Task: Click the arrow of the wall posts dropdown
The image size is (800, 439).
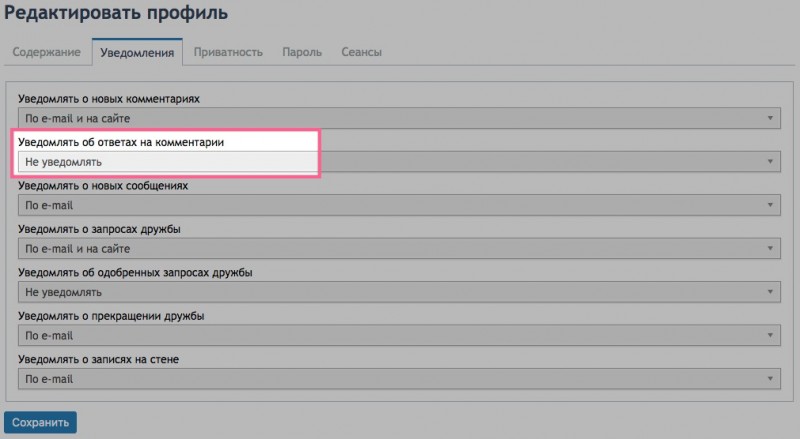Action: (770, 379)
